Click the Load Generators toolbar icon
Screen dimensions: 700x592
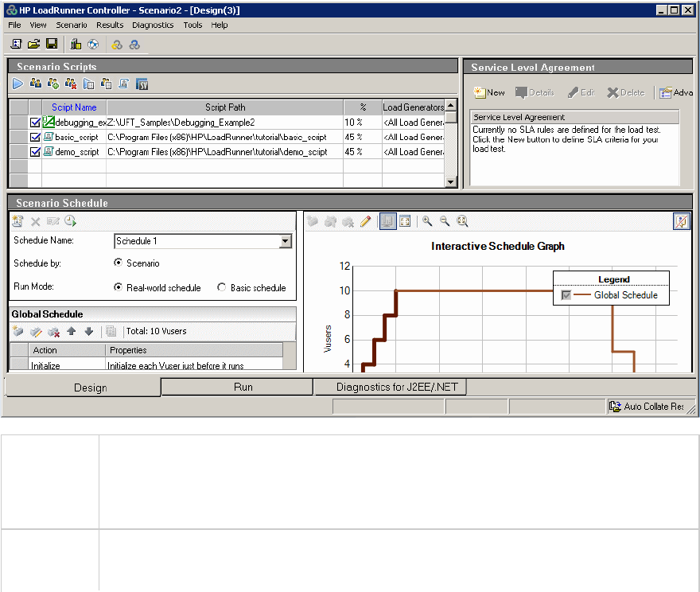click(76, 45)
